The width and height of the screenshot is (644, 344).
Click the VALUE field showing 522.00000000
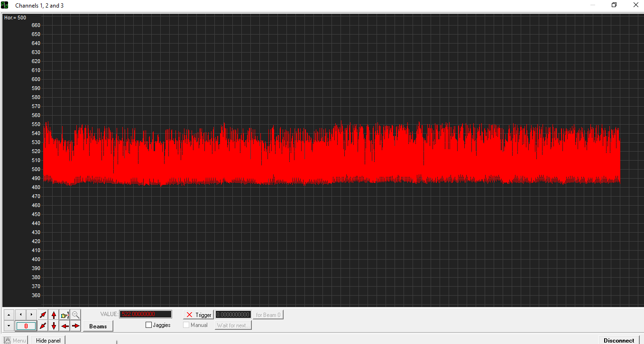coord(146,314)
